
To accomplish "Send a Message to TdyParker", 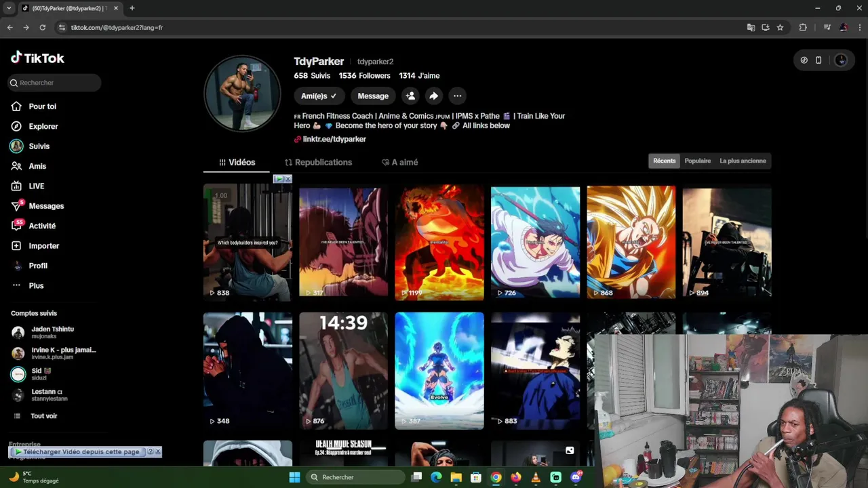I will pos(373,96).
